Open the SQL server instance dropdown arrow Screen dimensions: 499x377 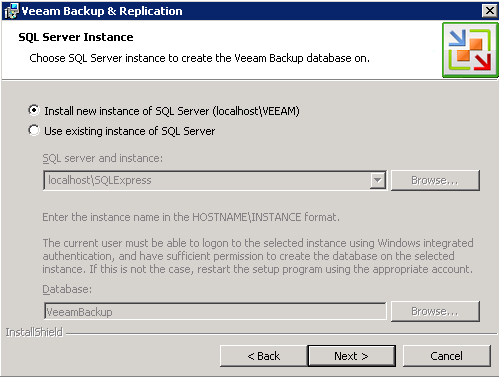[378, 181]
